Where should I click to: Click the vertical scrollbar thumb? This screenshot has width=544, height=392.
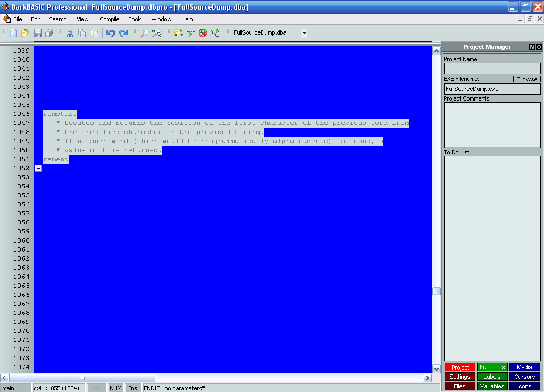pyautogui.click(x=436, y=291)
